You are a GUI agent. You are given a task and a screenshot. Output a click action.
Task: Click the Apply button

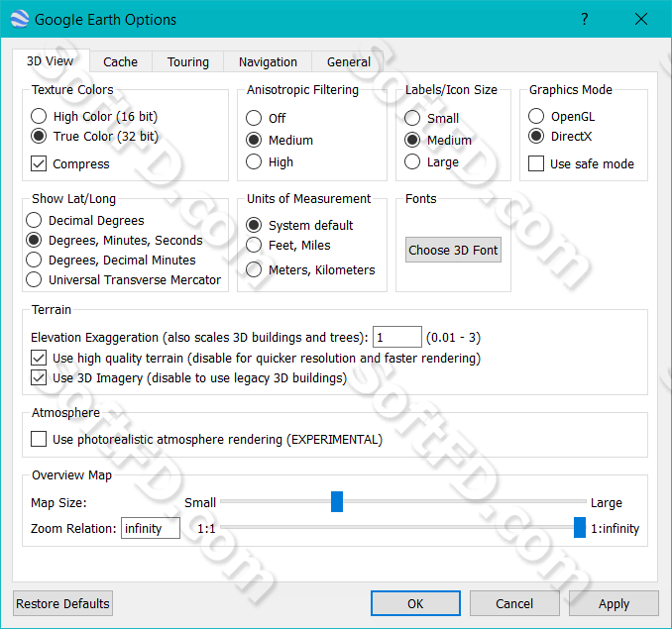point(614,603)
